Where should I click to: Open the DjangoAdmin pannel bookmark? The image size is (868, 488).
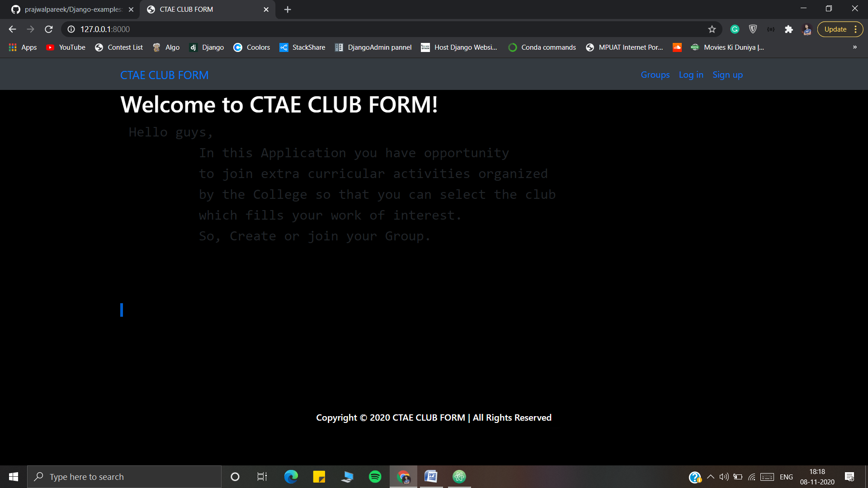[373, 47]
